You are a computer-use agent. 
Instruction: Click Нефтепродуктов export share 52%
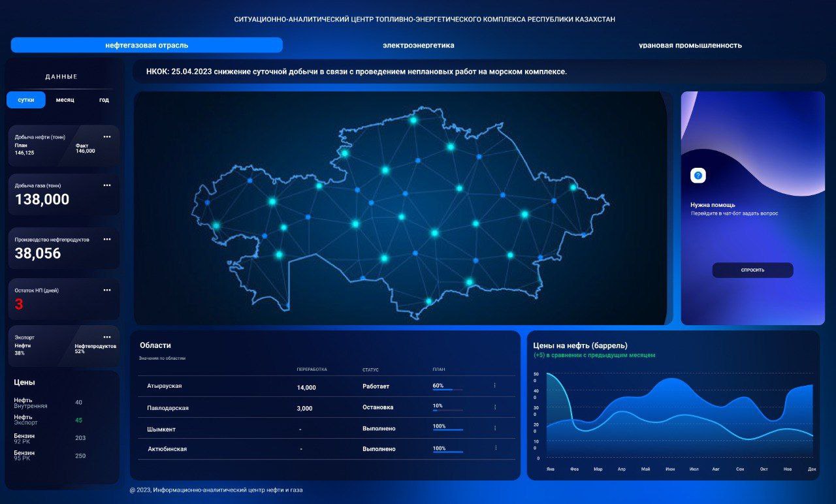coord(80,351)
